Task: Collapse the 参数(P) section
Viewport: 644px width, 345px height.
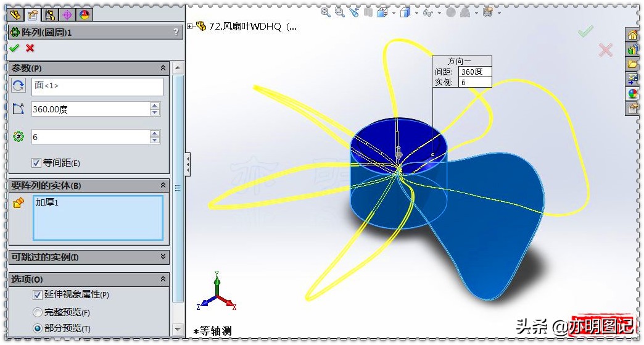Action: click(x=163, y=68)
